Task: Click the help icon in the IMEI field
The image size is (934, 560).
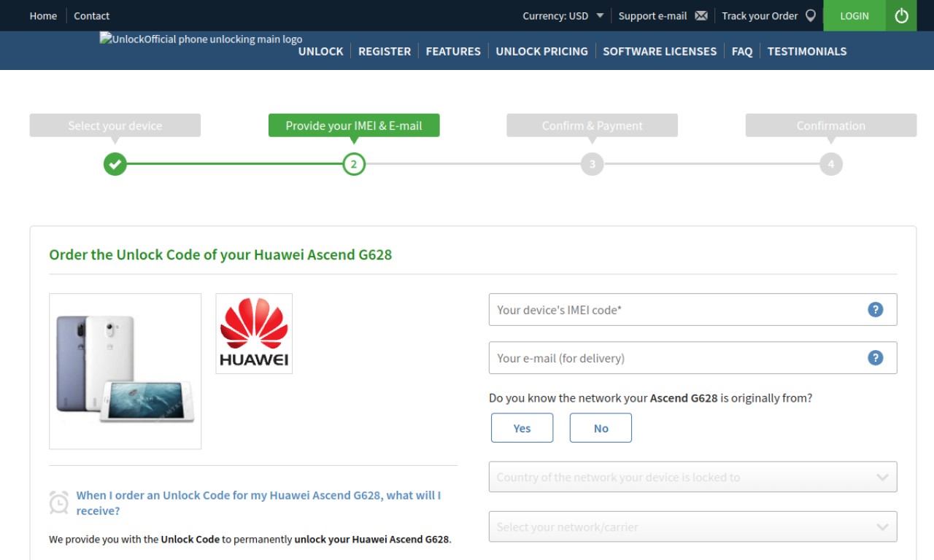Action: 876,310
